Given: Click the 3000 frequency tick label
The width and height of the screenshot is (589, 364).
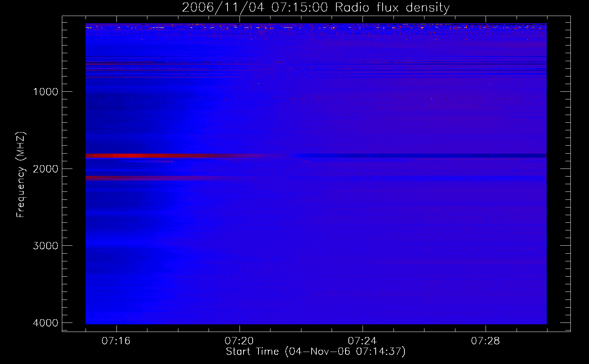Looking at the screenshot, I should 46,246.
